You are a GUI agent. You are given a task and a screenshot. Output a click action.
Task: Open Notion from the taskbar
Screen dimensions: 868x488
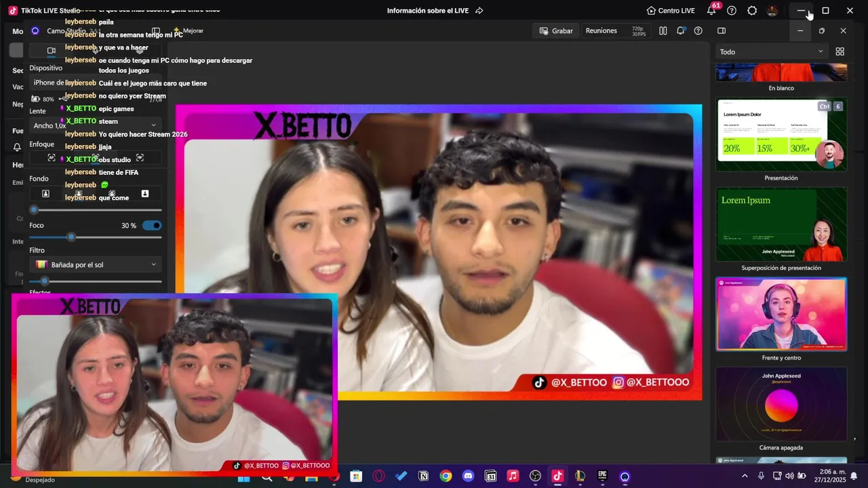click(423, 476)
